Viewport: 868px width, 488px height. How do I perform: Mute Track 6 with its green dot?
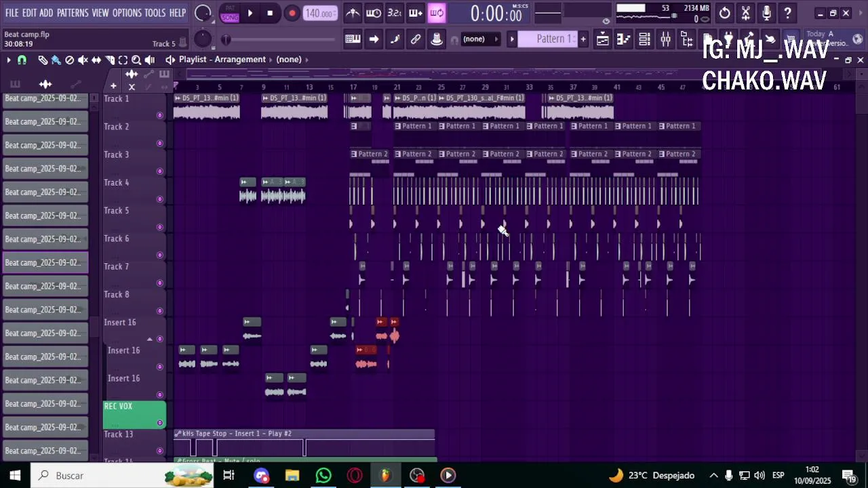[160, 256]
